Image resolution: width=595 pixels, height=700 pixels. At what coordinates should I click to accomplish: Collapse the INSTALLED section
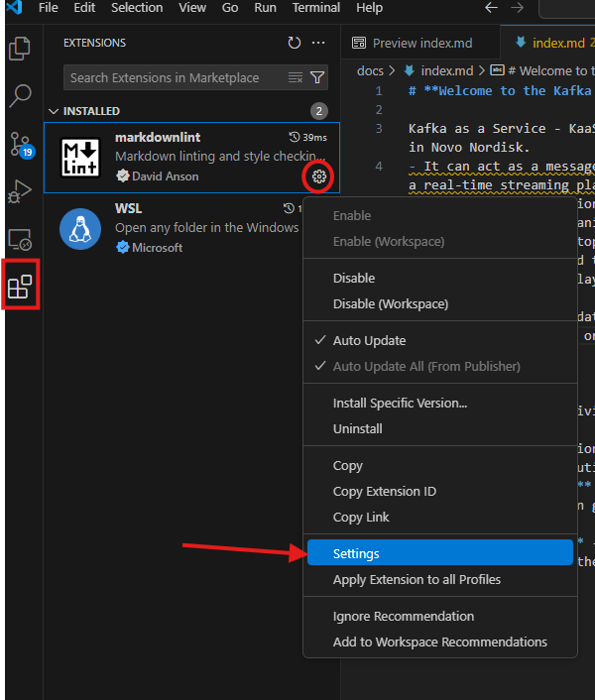point(54,111)
